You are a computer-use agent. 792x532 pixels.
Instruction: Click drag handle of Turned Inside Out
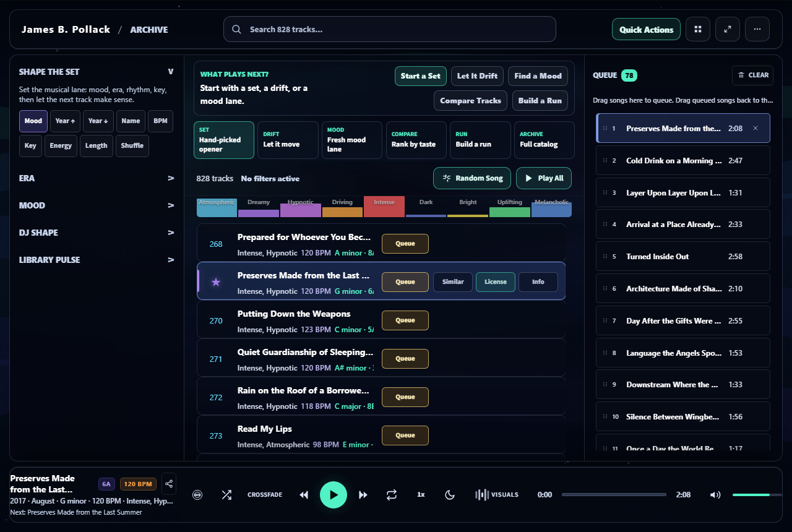point(605,256)
